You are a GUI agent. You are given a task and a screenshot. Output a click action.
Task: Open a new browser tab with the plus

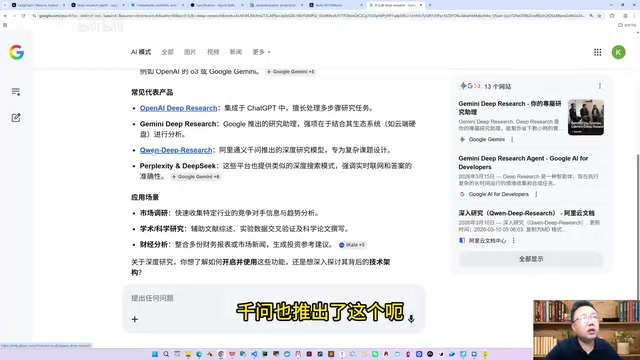click(x=430, y=5)
